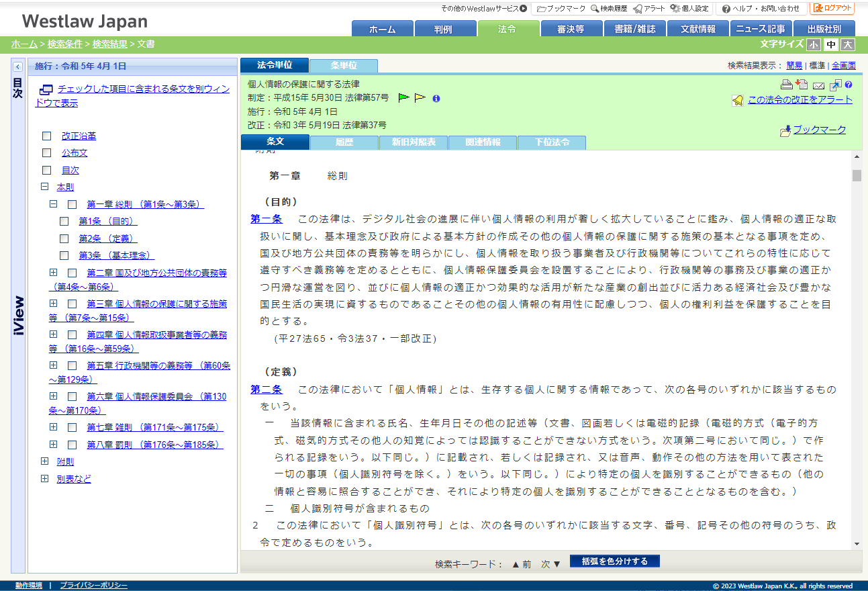
Task: Expand the 別表など node
Action: pos(45,479)
